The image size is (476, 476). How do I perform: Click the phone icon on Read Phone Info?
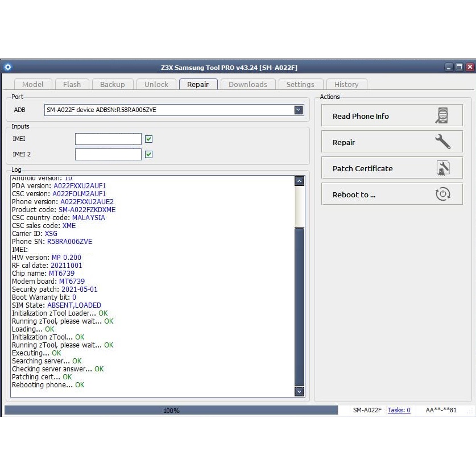[442, 115]
